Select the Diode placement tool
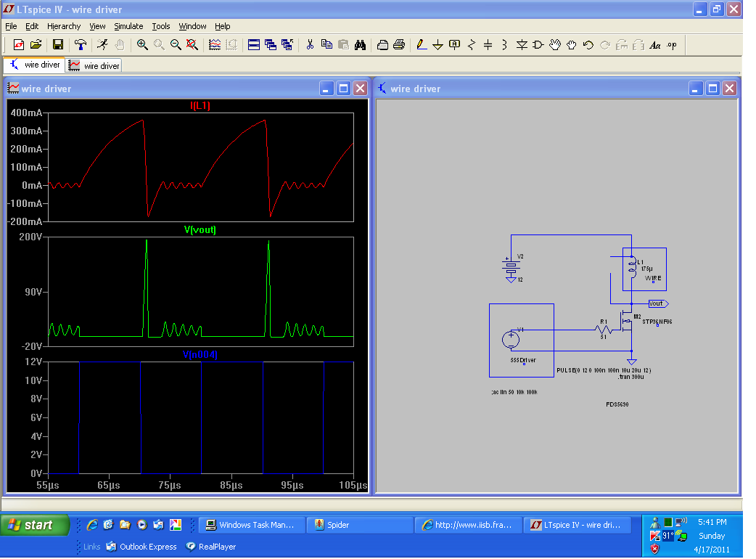The height and width of the screenshot is (559, 756). [x=522, y=45]
